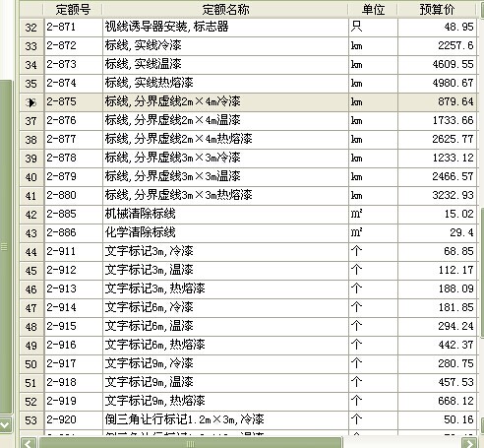Click budget price 50.16
484x448 pixels.
point(437,420)
